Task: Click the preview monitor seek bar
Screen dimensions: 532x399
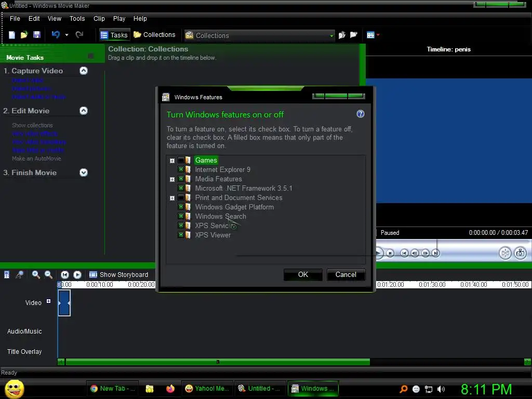Action: point(454,241)
